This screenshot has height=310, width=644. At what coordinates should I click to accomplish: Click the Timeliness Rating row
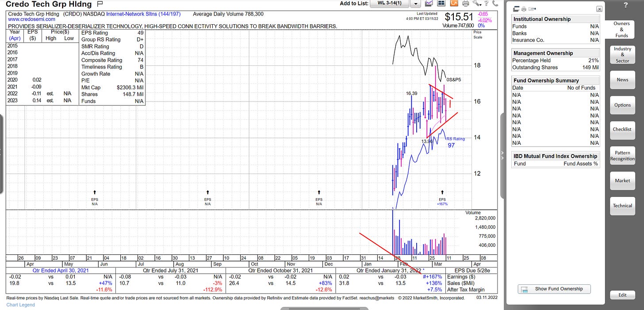(112, 67)
